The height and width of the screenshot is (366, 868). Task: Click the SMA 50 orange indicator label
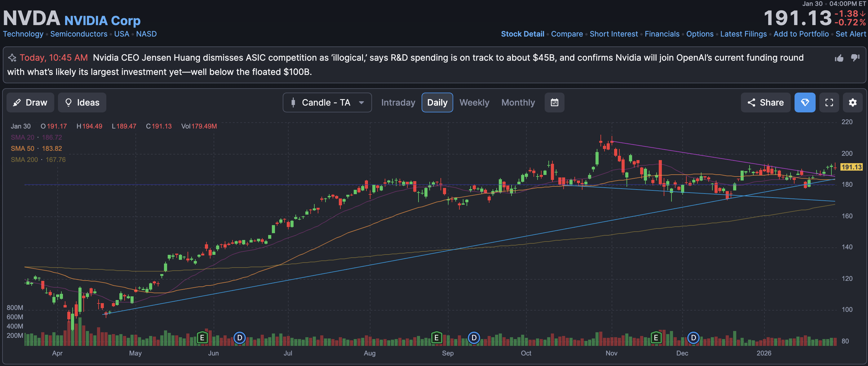(x=23, y=149)
